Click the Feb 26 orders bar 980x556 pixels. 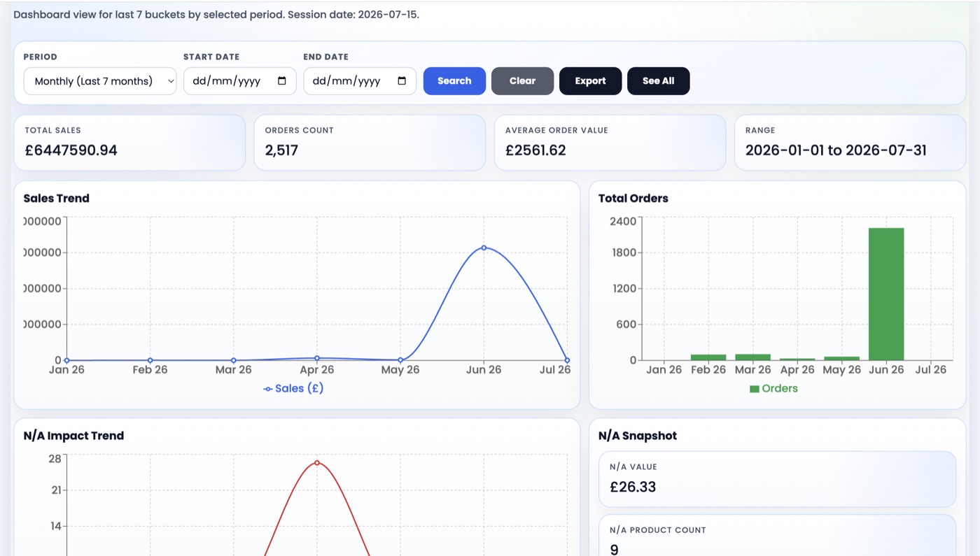pyautogui.click(x=708, y=357)
